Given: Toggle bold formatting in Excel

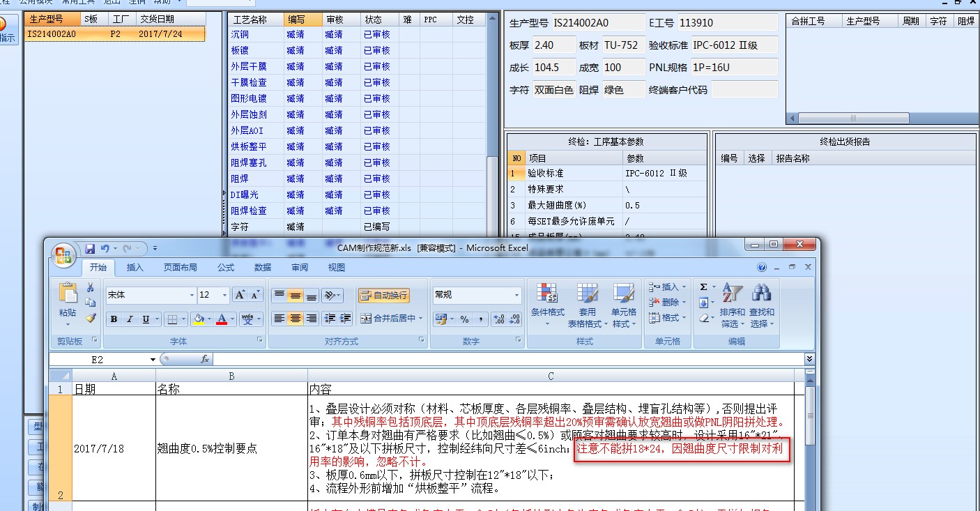Looking at the screenshot, I should [x=114, y=319].
